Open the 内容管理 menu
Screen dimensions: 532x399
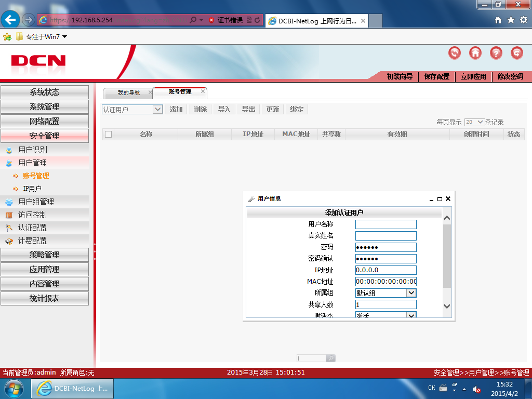click(45, 284)
